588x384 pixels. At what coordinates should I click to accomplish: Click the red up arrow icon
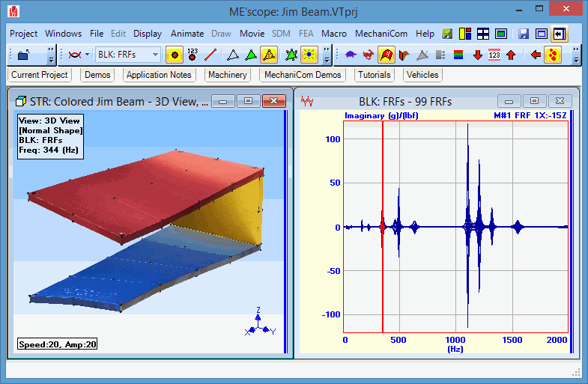(x=511, y=55)
